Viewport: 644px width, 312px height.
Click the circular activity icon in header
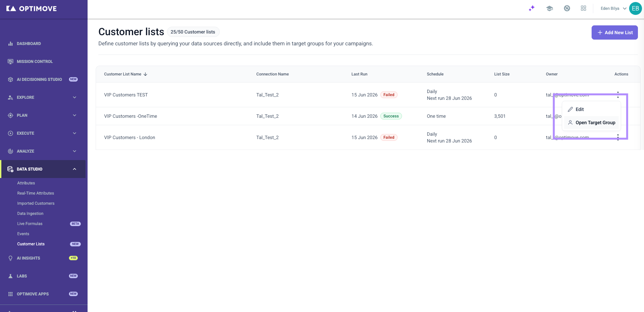pyautogui.click(x=567, y=8)
